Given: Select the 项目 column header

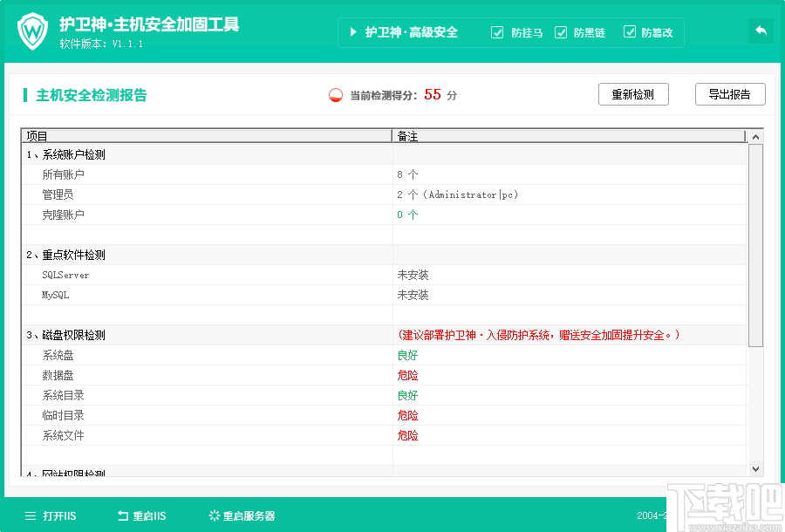Looking at the screenshot, I should tap(32, 136).
